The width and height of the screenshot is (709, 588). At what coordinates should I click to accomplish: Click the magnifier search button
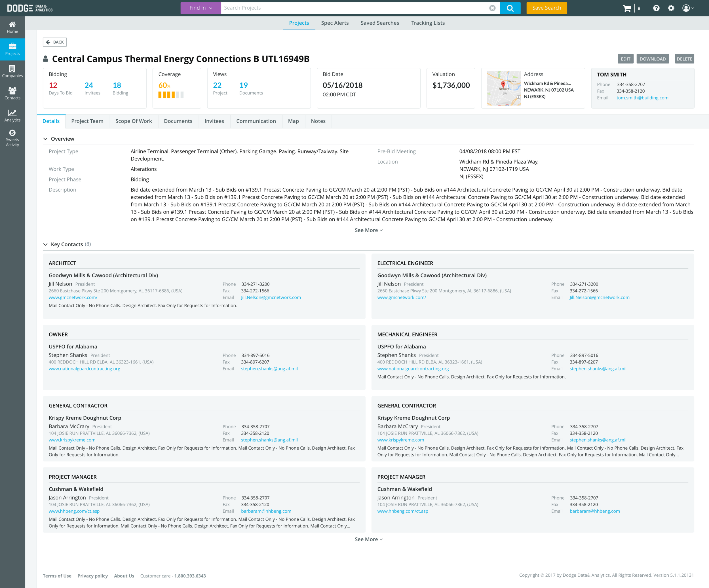(510, 8)
